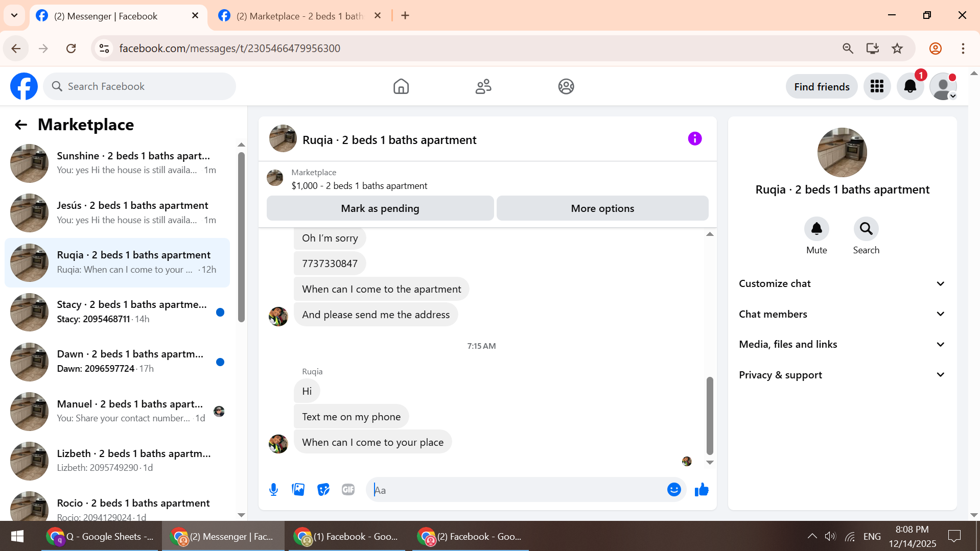Open the $1,000 - 2 beds listing link
980x551 pixels.
[359, 186]
